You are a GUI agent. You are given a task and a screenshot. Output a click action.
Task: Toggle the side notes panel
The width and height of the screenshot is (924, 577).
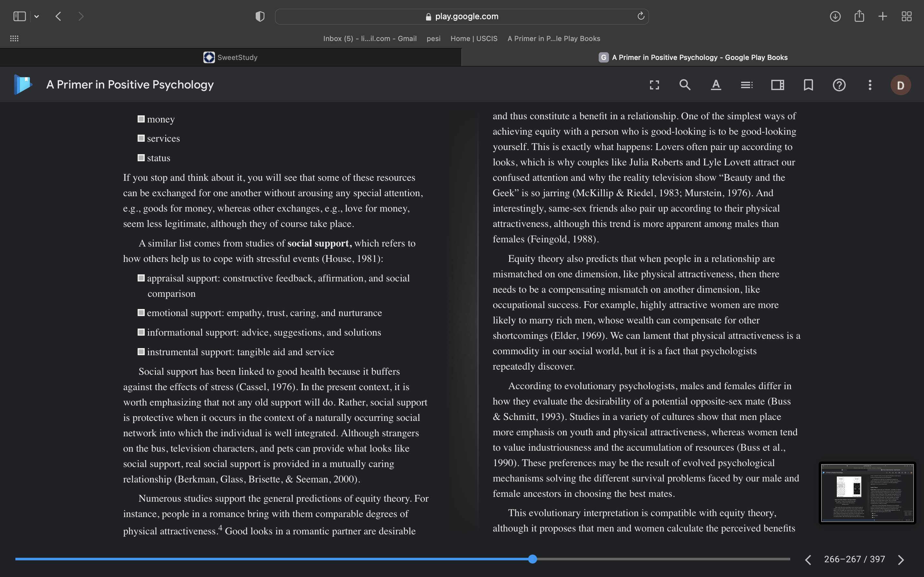pyautogui.click(x=777, y=85)
